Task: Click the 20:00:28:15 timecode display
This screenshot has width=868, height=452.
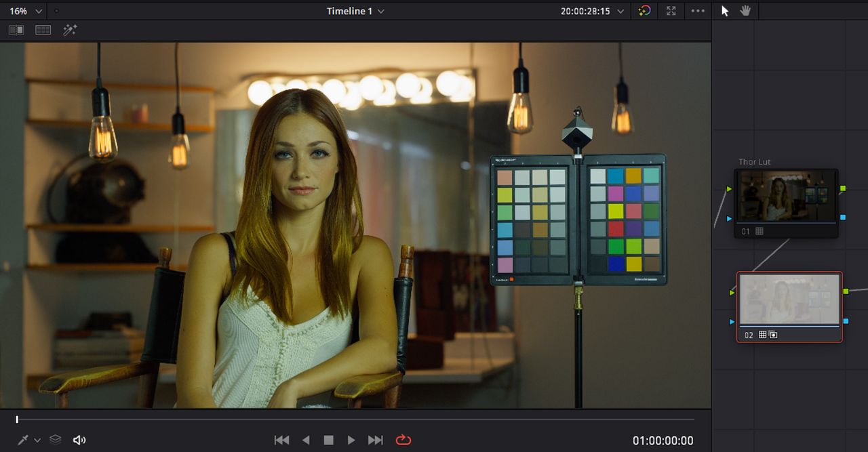Action: pyautogui.click(x=585, y=11)
